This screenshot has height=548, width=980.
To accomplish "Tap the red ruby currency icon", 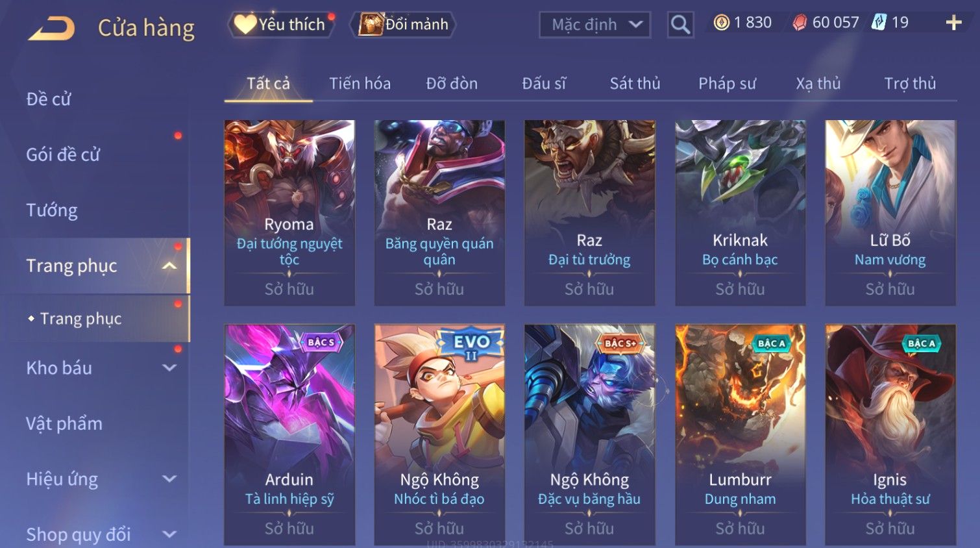I will 800,23.
